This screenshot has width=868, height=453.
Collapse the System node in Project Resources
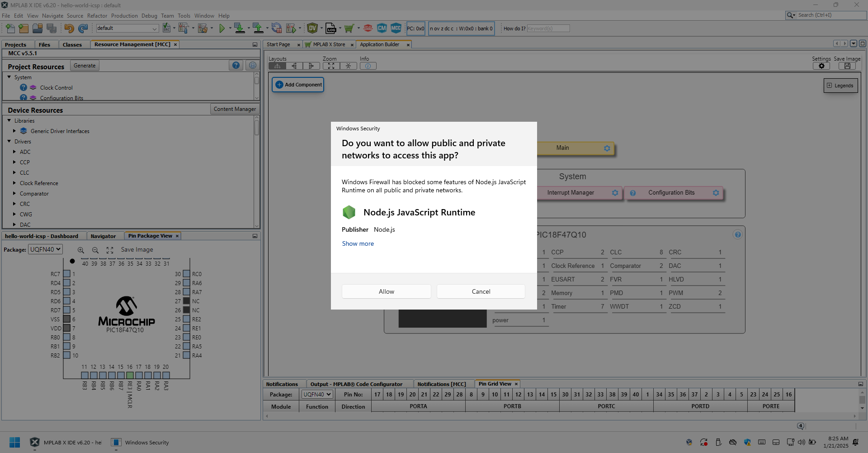pyautogui.click(x=9, y=77)
